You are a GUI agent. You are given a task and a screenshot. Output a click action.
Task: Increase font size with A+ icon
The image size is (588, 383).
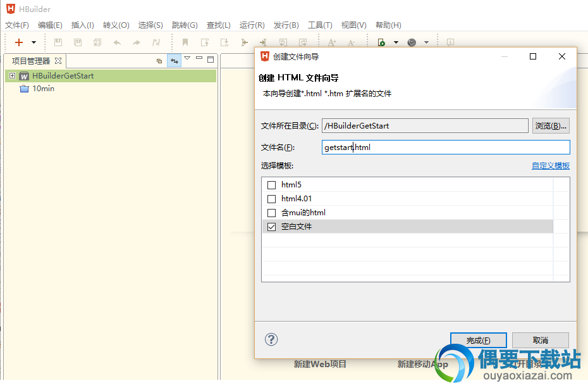pos(332,42)
